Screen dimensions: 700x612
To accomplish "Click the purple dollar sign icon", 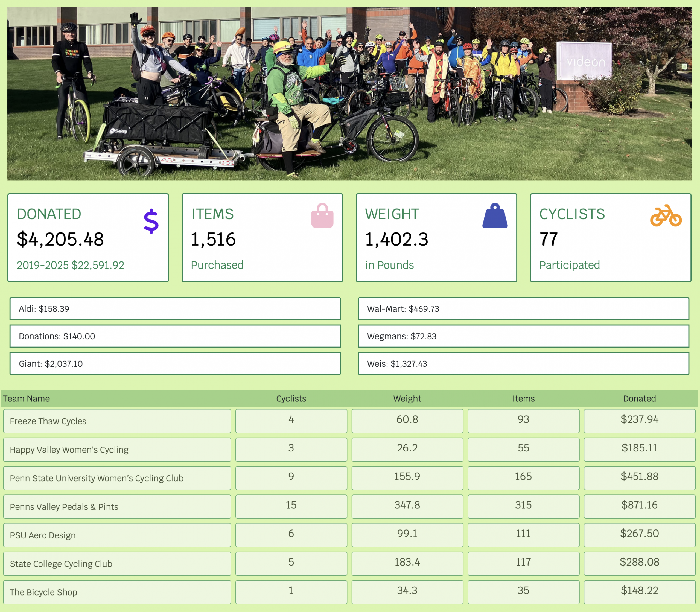I will (151, 221).
